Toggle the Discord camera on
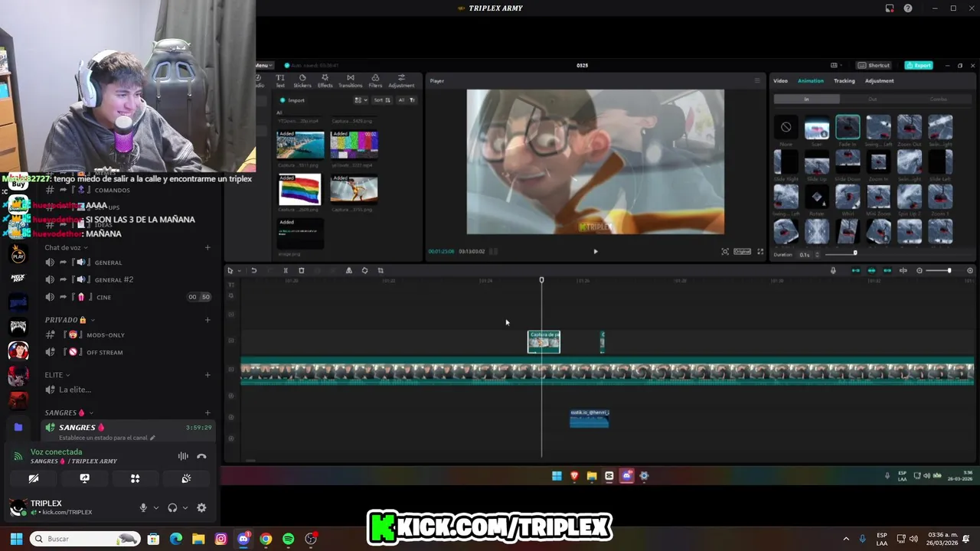This screenshot has height=551, width=980. pos(34,478)
